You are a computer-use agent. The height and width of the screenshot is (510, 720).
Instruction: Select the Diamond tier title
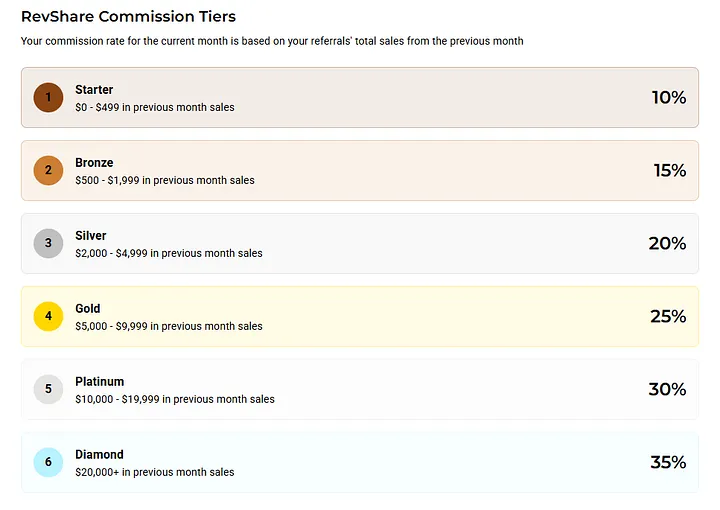[x=99, y=454]
